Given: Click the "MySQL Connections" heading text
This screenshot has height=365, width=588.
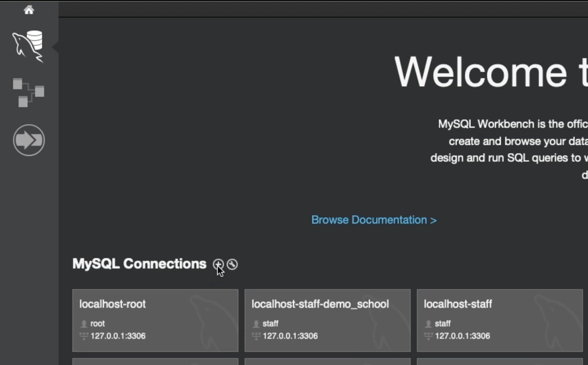Looking at the screenshot, I should pos(139,264).
